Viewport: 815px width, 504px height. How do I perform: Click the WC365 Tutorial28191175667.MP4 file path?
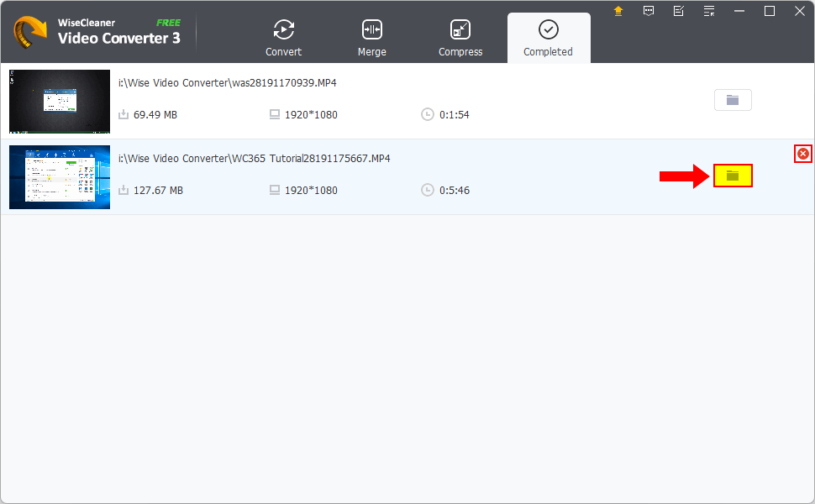coord(254,159)
